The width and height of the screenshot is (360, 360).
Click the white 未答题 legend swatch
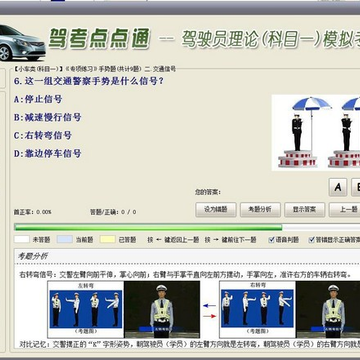point(22,239)
